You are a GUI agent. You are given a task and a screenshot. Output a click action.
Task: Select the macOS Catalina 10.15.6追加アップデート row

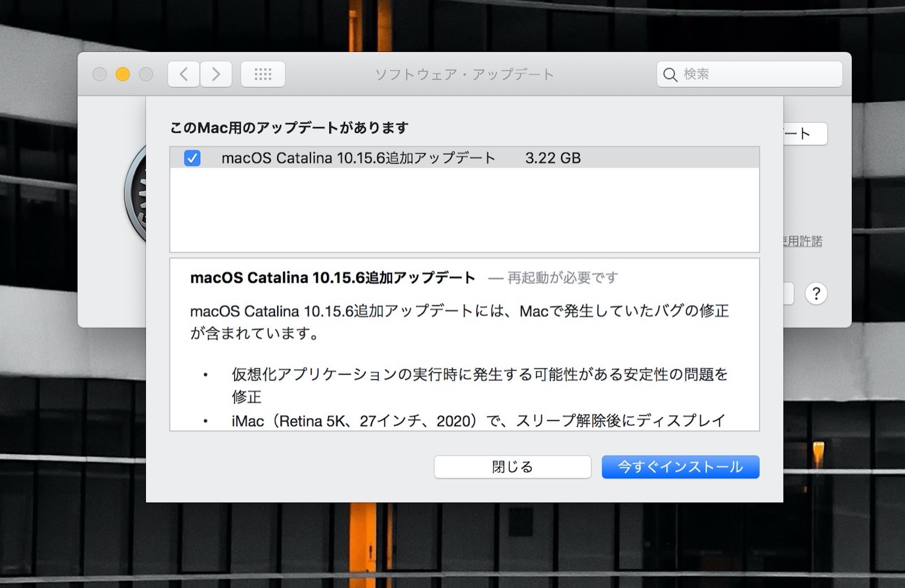(x=464, y=158)
